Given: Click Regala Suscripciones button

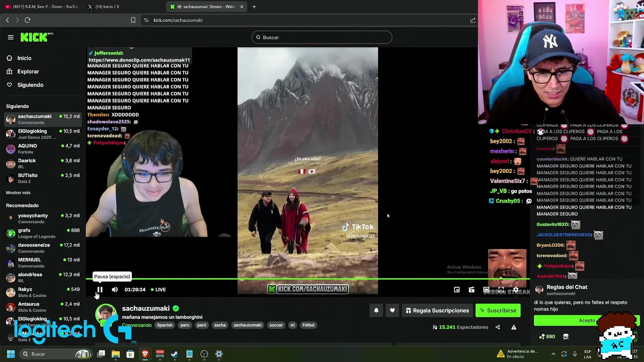Looking at the screenshot, I should (x=437, y=311).
